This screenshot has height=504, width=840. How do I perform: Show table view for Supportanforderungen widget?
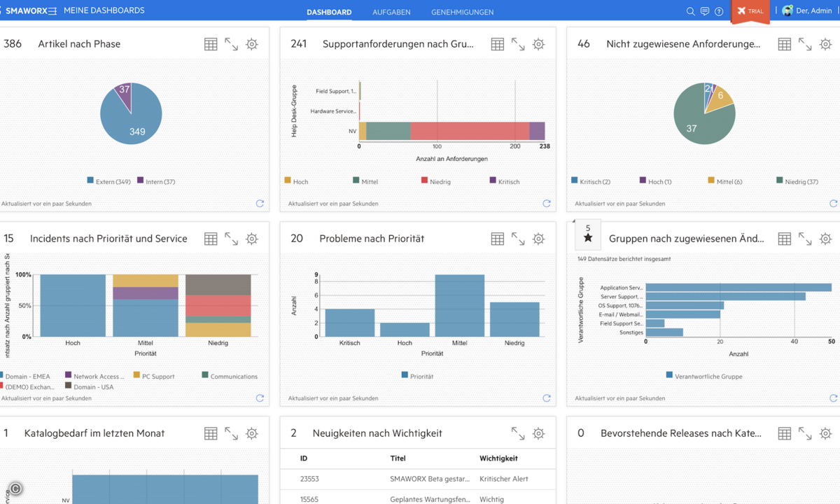[498, 44]
